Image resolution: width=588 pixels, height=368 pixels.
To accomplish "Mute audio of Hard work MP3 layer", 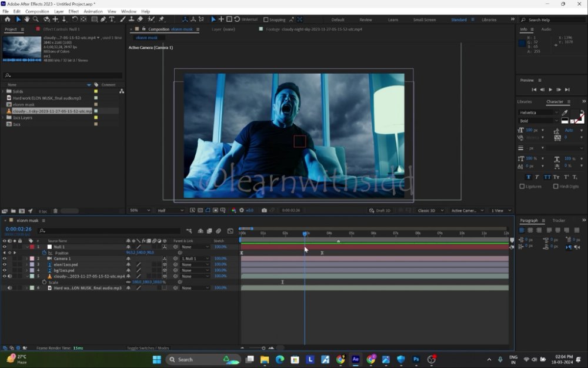I will pos(10,288).
